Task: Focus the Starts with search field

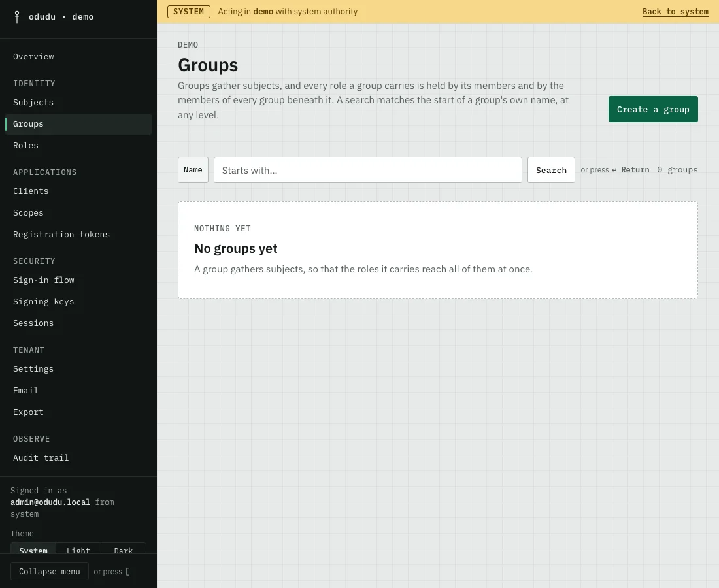Action: [x=368, y=171]
